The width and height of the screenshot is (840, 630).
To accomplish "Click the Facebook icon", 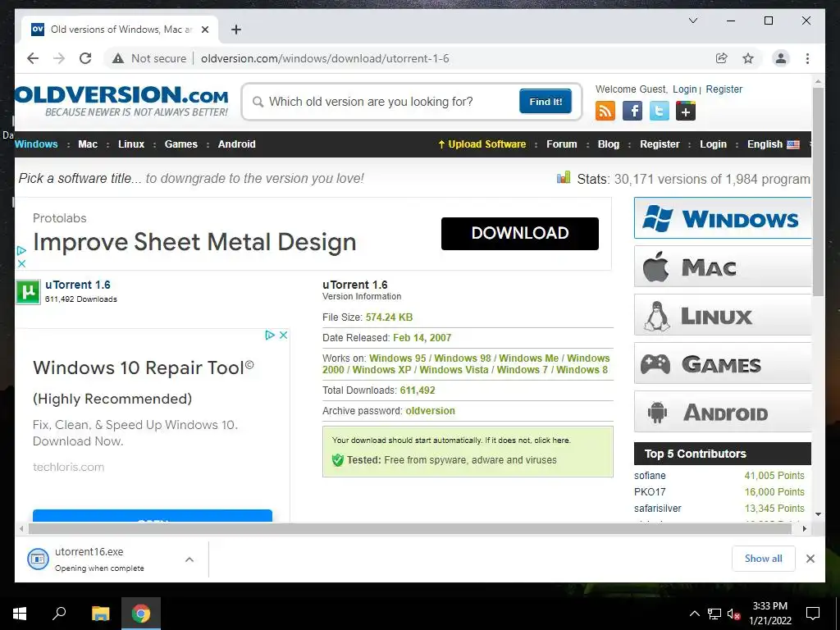I will 632,112.
